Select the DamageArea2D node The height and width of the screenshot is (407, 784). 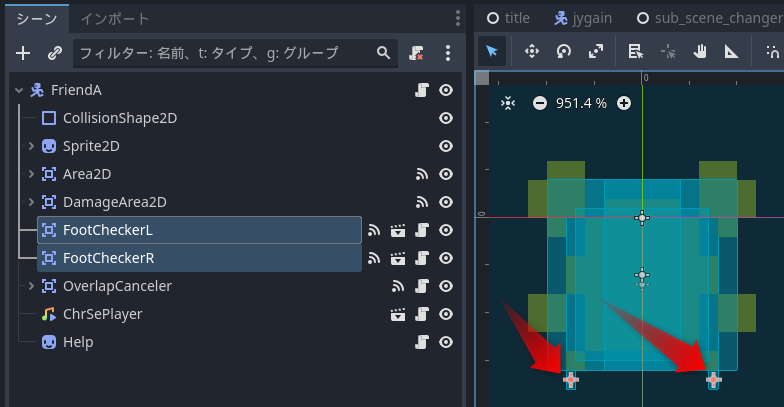click(114, 202)
